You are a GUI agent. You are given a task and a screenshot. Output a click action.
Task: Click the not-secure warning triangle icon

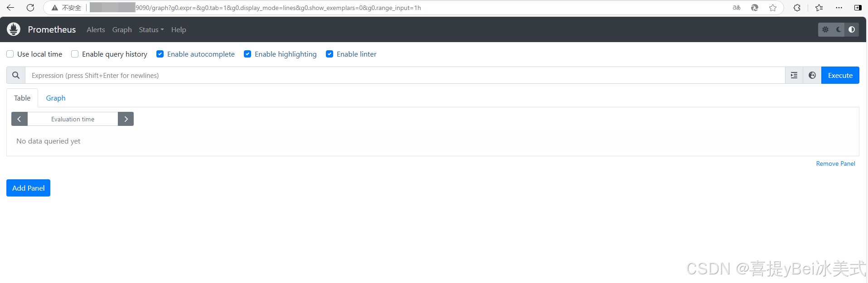(x=55, y=8)
